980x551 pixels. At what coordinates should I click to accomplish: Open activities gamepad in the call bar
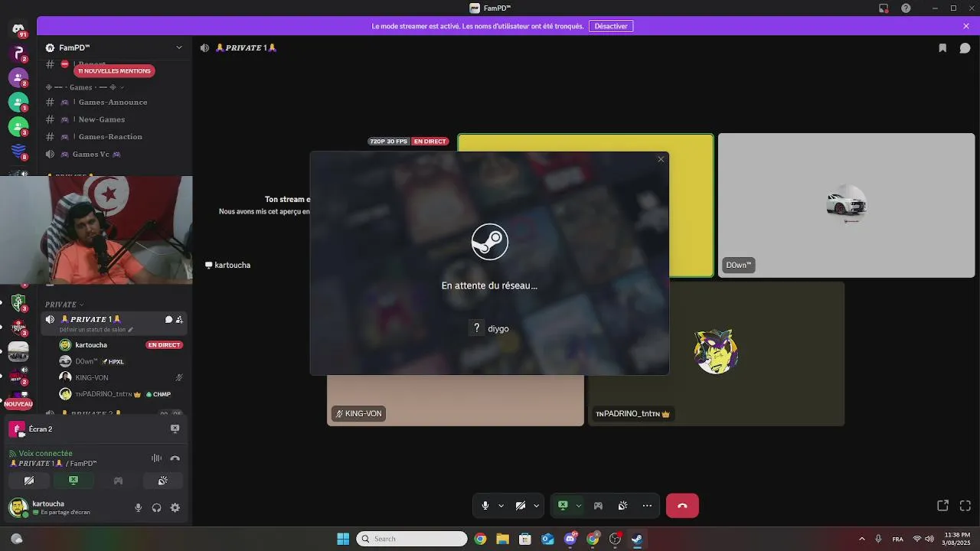(x=598, y=506)
